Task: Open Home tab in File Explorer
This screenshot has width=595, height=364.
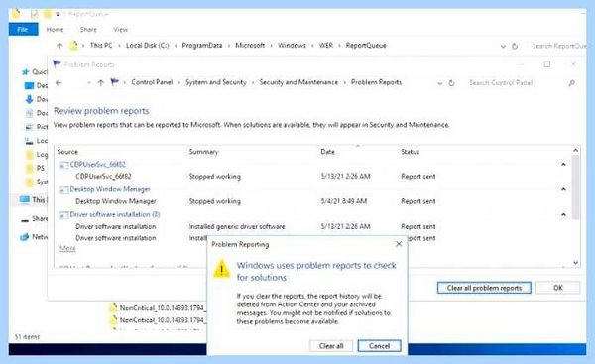Action: 55,29
